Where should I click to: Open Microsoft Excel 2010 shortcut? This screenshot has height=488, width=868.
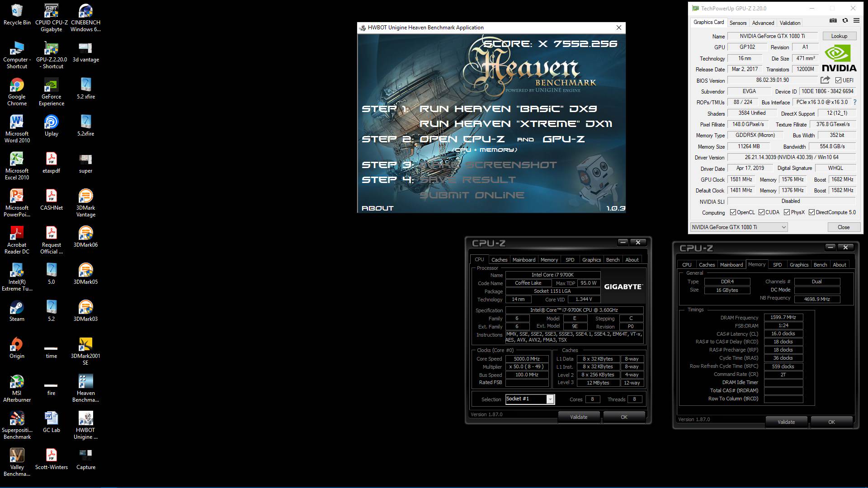17,166
